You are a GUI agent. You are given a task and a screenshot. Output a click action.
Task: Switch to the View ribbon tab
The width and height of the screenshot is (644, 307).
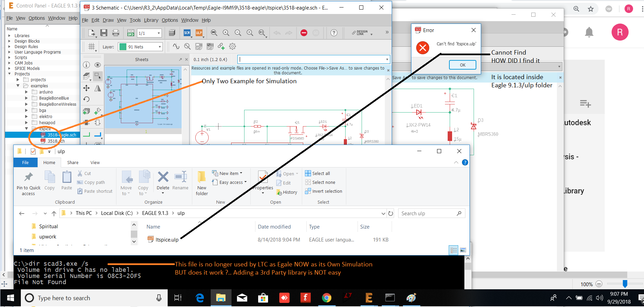coord(95,163)
